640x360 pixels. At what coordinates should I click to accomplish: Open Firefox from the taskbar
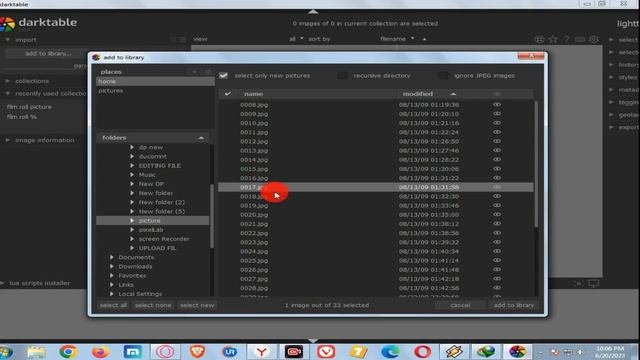click(x=100, y=351)
